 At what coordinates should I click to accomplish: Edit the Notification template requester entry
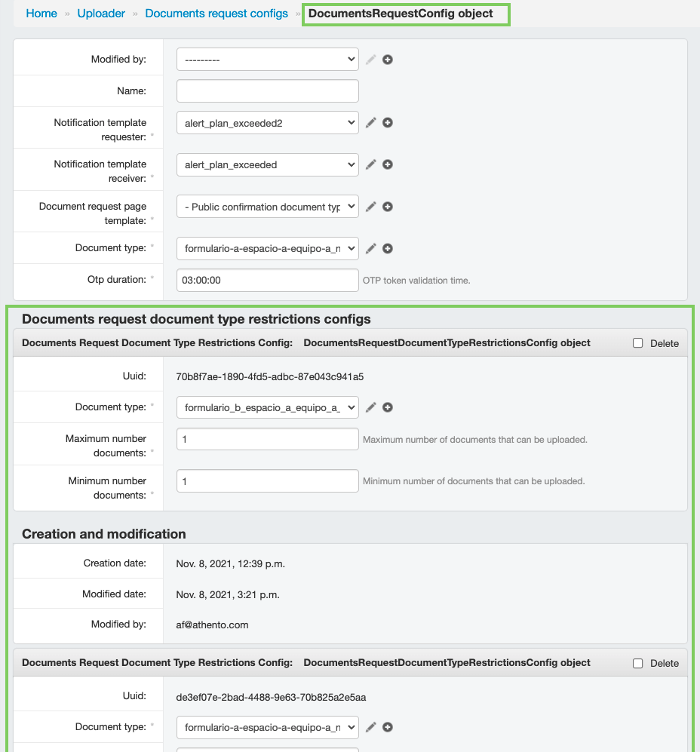pyautogui.click(x=370, y=122)
